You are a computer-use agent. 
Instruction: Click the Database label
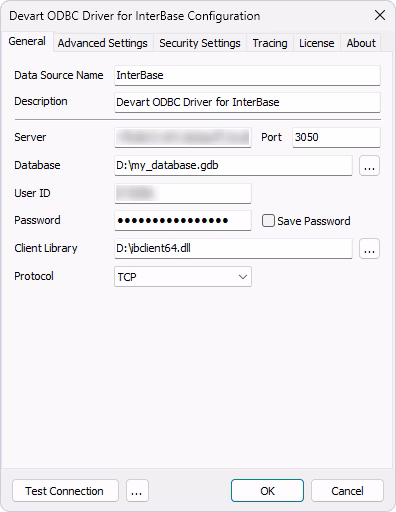(37, 165)
